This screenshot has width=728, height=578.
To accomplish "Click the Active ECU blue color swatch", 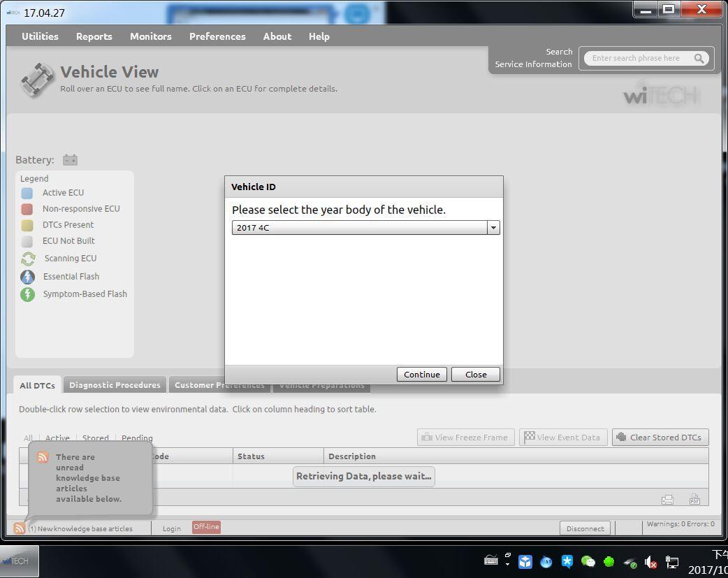I will (x=28, y=192).
